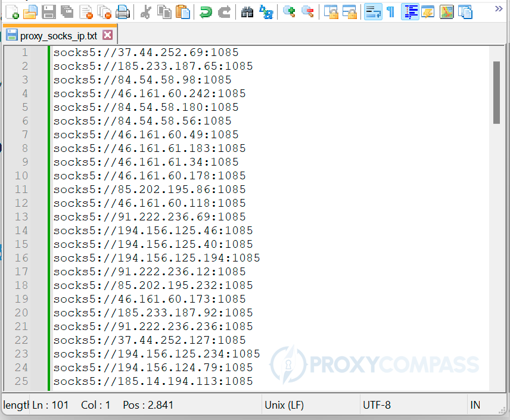Click line socks5://185.233.187.92:1085
The height and width of the screenshot is (420, 510).
[153, 312]
